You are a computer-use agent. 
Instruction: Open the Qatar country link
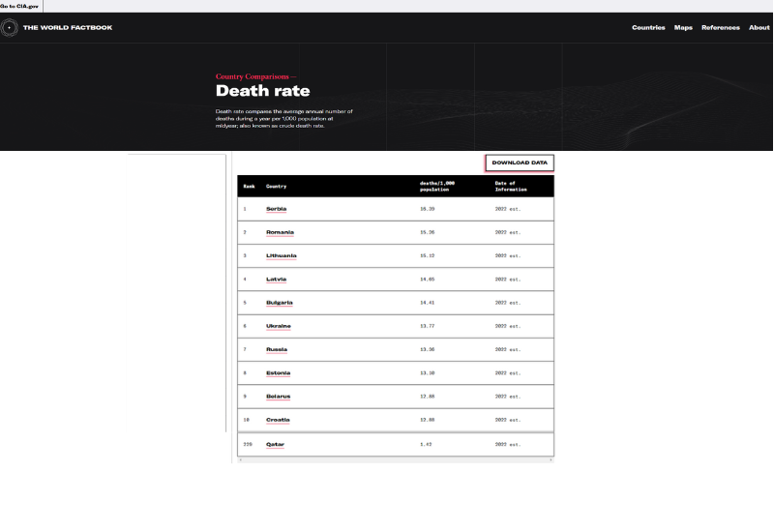click(x=276, y=445)
